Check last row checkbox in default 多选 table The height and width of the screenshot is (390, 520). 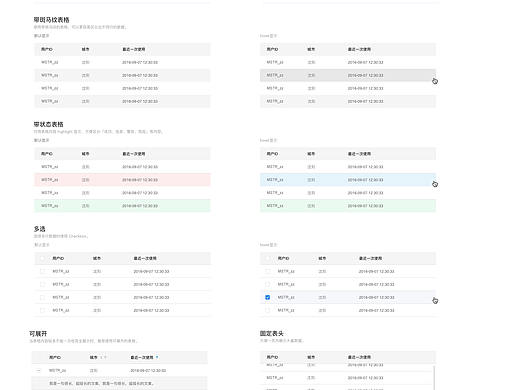click(42, 310)
